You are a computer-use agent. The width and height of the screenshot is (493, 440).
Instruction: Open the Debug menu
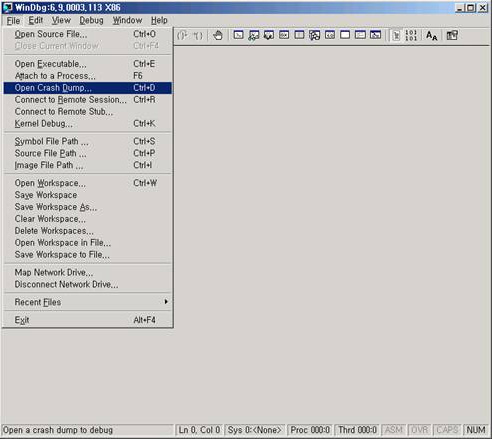tap(91, 21)
